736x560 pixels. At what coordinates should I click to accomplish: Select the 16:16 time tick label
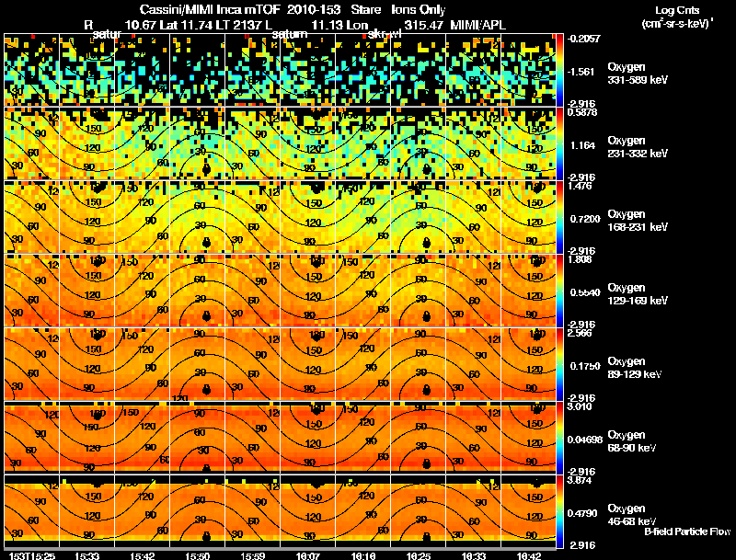point(363,556)
